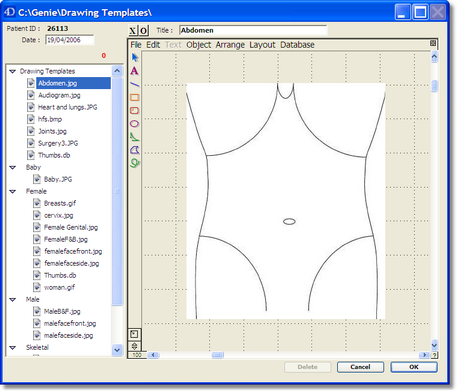This screenshot has height=392, width=457.
Task: Click the page view icon above zoom
Action: pyautogui.click(x=134, y=334)
